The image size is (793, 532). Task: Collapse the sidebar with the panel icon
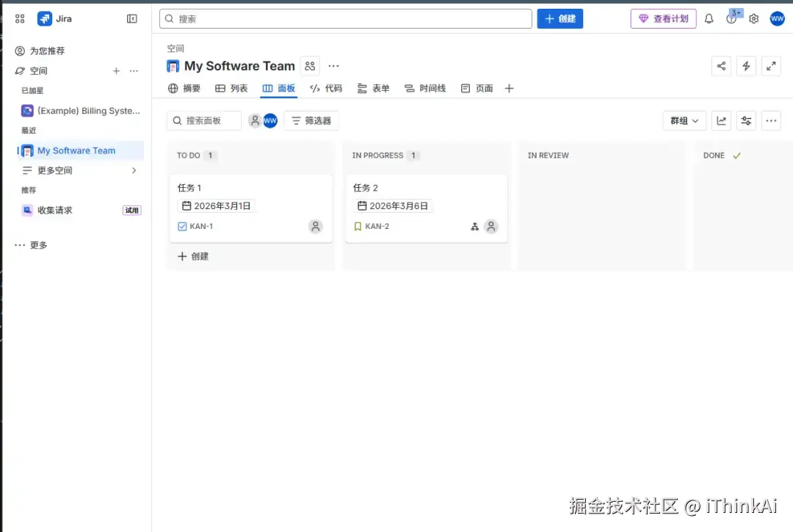click(x=132, y=18)
